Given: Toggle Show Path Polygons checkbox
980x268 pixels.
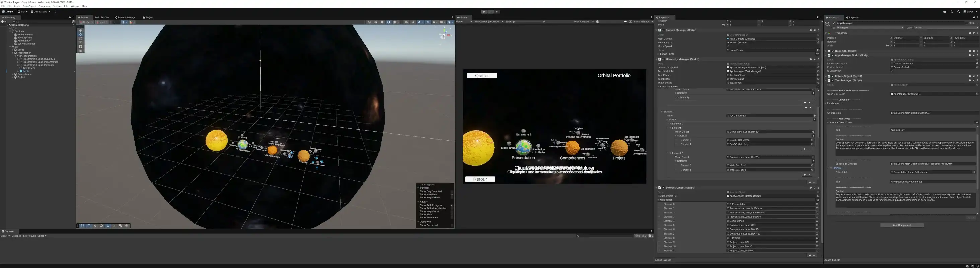Looking at the screenshot, I should [452, 206].
